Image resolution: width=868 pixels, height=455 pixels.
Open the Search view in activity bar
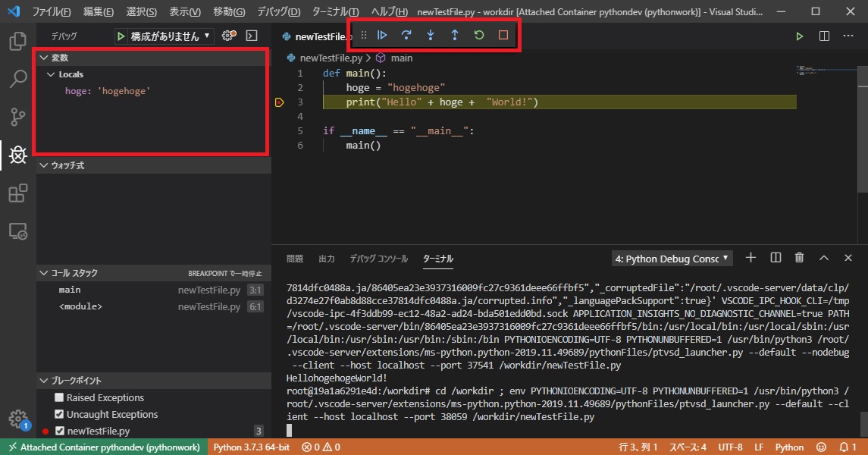point(17,79)
